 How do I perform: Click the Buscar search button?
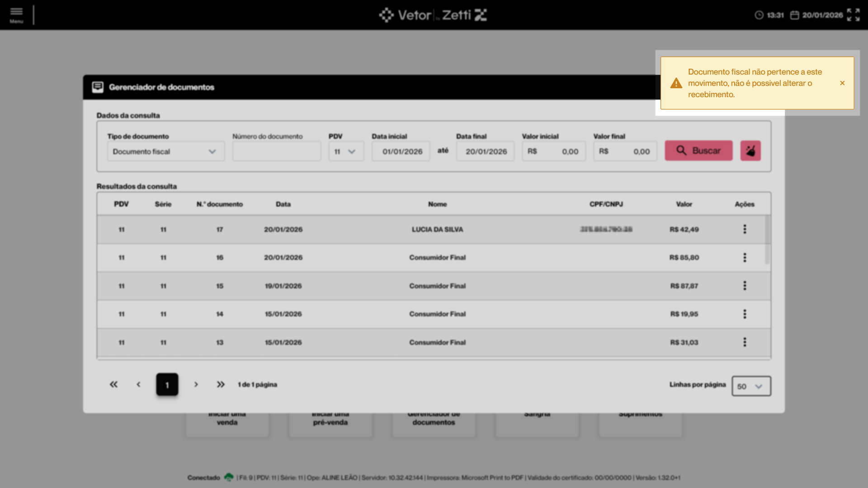pyautogui.click(x=698, y=151)
